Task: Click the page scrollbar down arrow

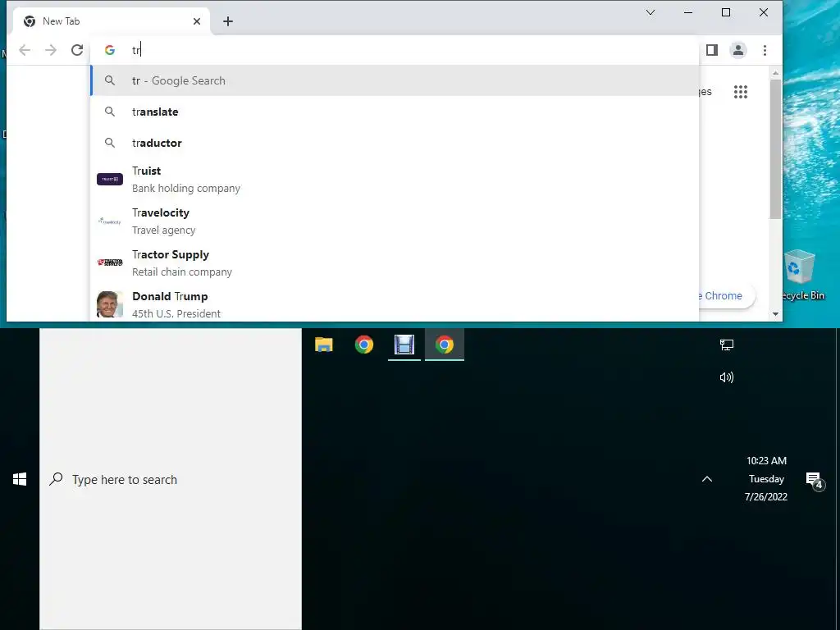Action: click(776, 314)
